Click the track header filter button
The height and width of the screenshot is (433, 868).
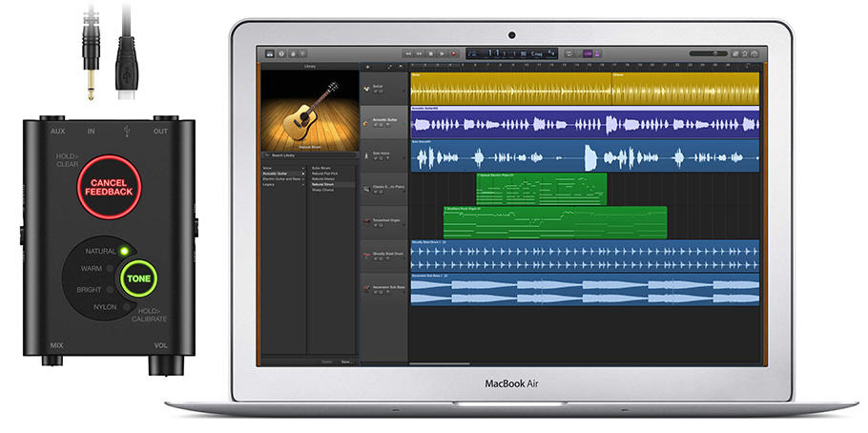pyautogui.click(x=401, y=67)
